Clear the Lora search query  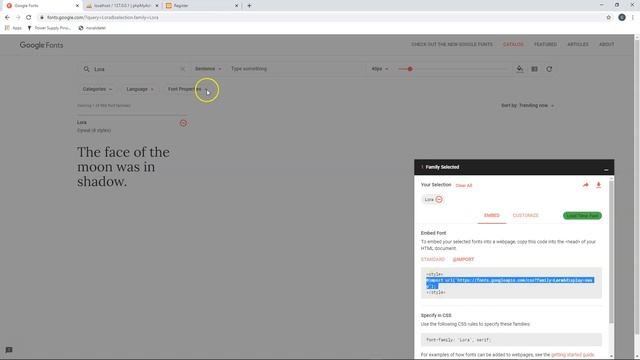182,69
